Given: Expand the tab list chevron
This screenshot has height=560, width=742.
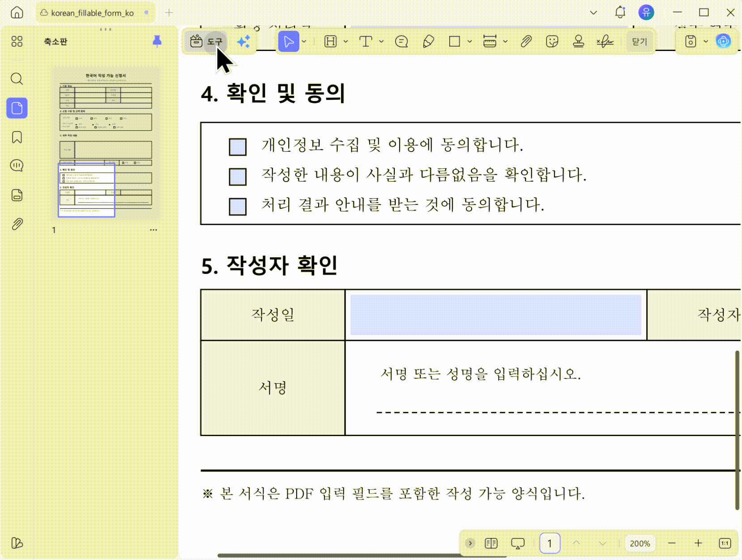Looking at the screenshot, I should 593,13.
